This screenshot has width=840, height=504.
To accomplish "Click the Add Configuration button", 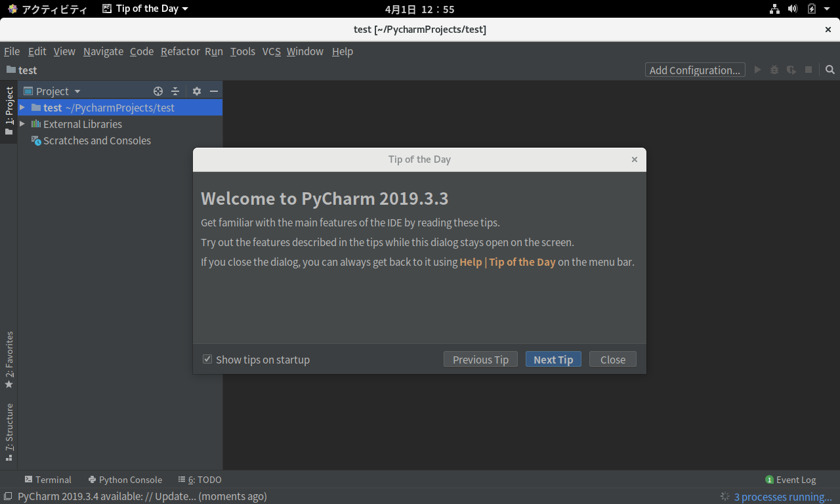I will pyautogui.click(x=695, y=69).
